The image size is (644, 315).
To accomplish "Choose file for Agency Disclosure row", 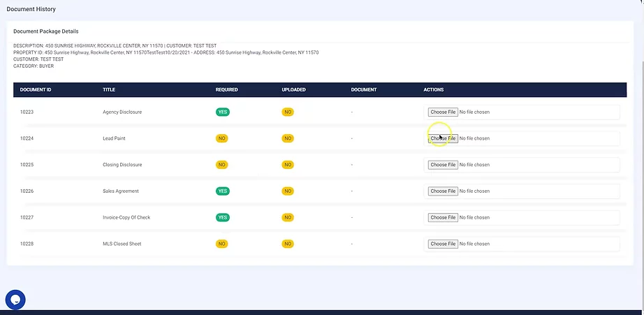I will (x=443, y=112).
